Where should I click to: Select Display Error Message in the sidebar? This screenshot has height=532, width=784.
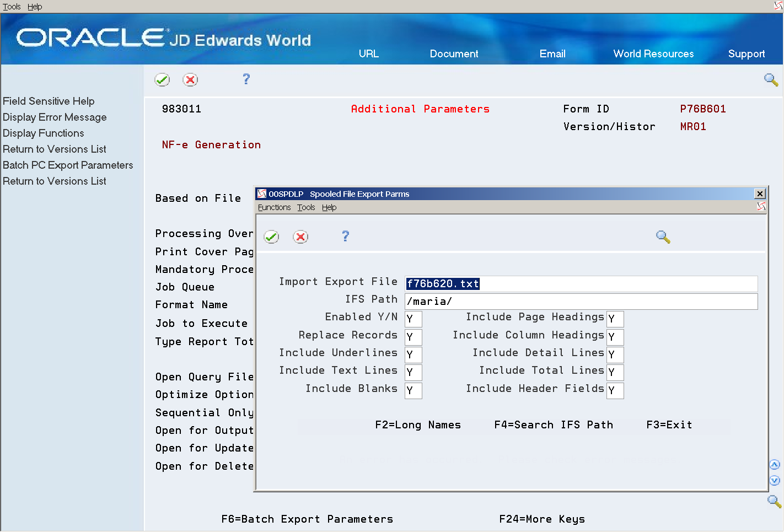coord(55,117)
